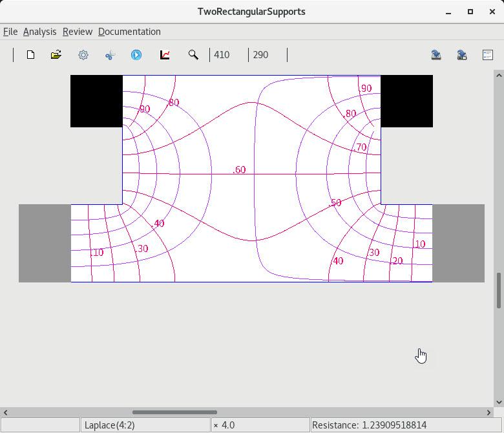Image resolution: width=504 pixels, height=433 pixels.
Task: Click the scroll right arrow at bottom
Action: (x=489, y=412)
